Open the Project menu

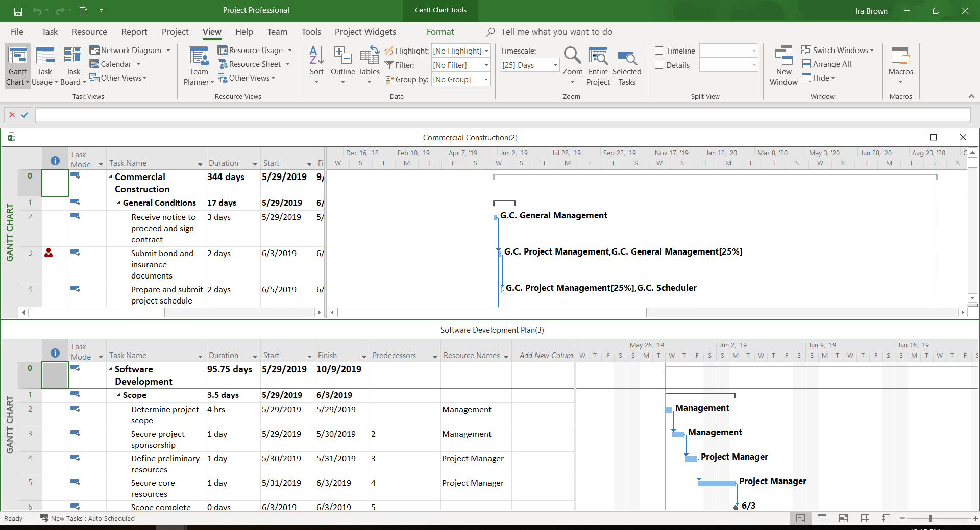pyautogui.click(x=175, y=32)
